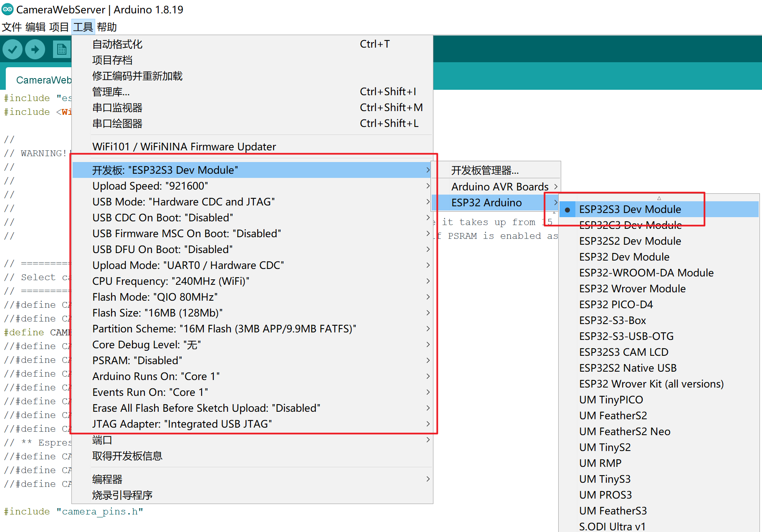762x532 pixels.
Task: Open the 帮助 menu
Action: pos(107,27)
